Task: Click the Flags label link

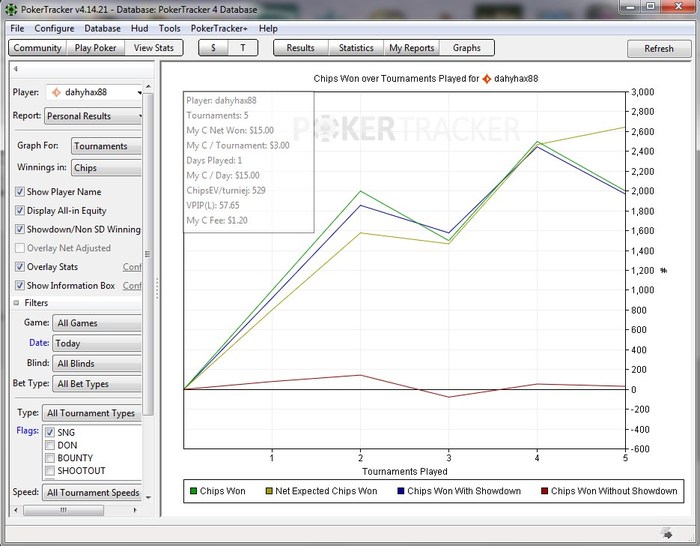Action: [28, 431]
